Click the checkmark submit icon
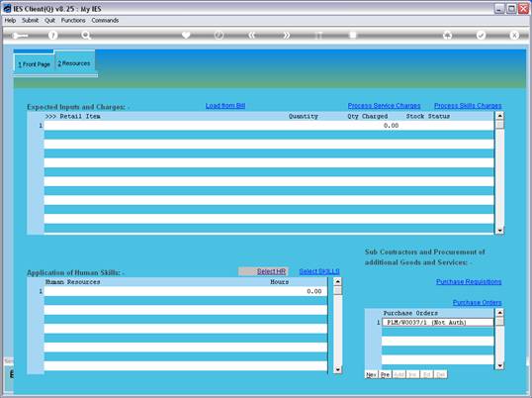Image resolution: width=532 pixels, height=398 pixels. click(481, 35)
